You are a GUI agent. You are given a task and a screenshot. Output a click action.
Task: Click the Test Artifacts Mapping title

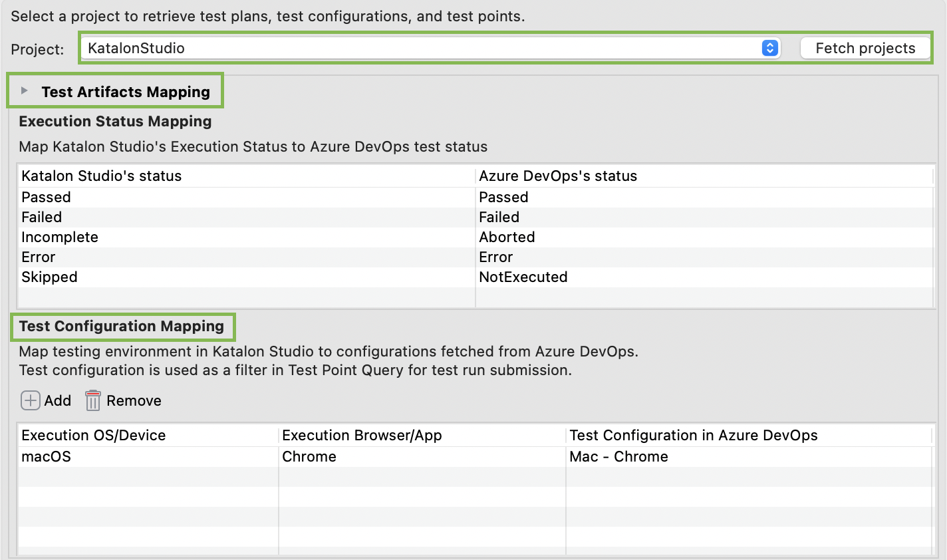click(x=126, y=92)
